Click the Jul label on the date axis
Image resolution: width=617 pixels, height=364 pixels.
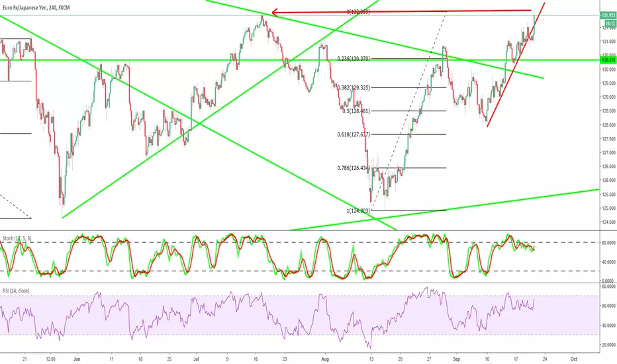click(197, 359)
